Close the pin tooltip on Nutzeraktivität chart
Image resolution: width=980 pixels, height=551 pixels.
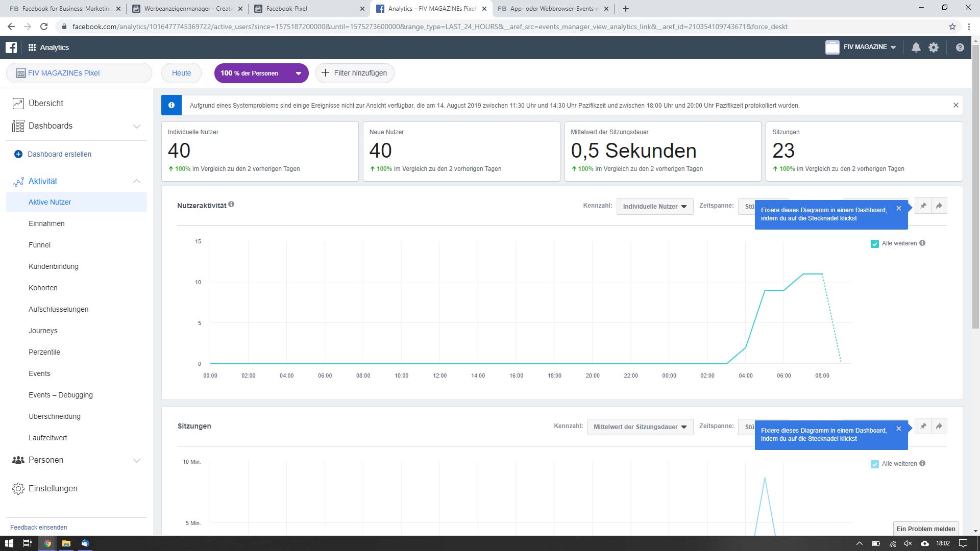(x=899, y=209)
